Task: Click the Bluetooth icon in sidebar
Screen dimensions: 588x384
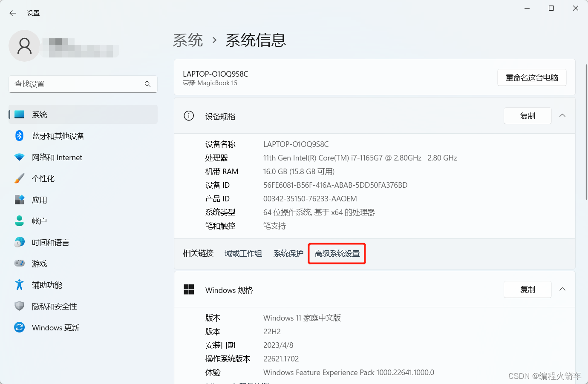Action: pyautogui.click(x=20, y=136)
